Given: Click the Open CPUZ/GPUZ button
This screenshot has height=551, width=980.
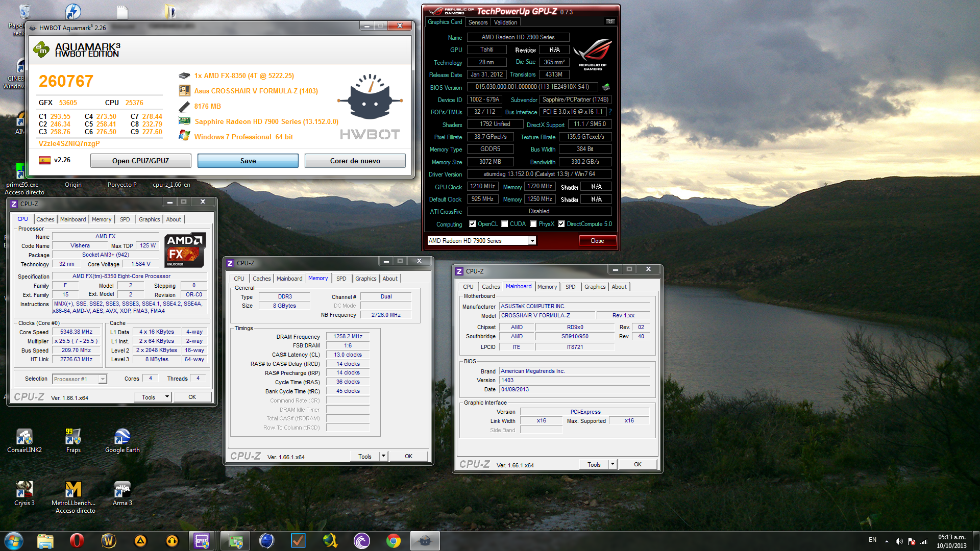Looking at the screenshot, I should coord(140,161).
